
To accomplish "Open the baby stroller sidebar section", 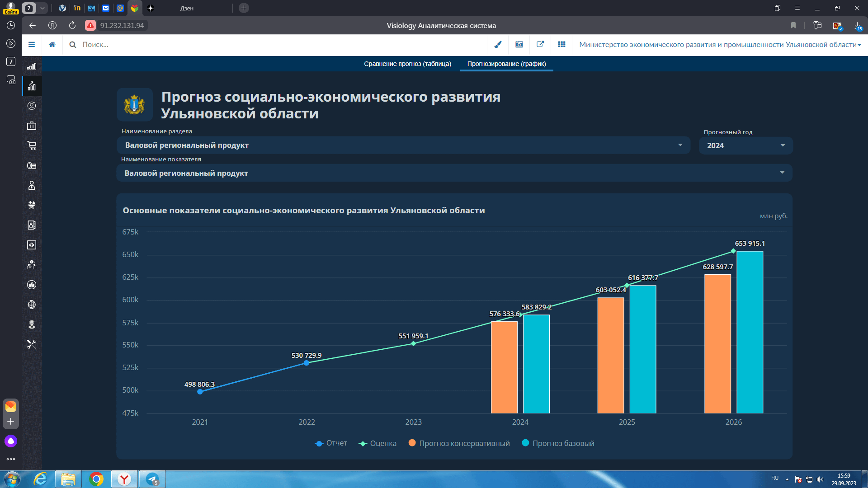I will 32,205.
